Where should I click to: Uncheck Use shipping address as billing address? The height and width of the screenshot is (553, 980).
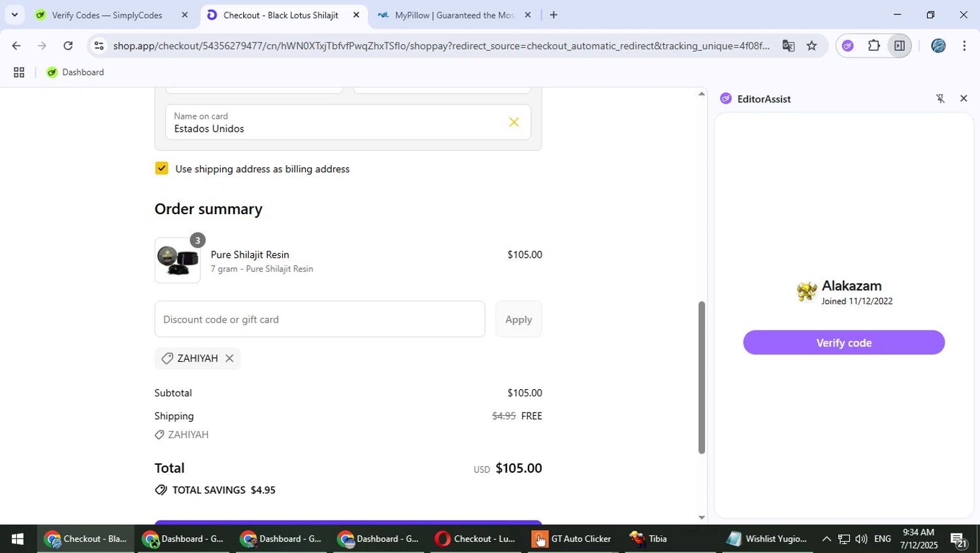pyautogui.click(x=161, y=168)
